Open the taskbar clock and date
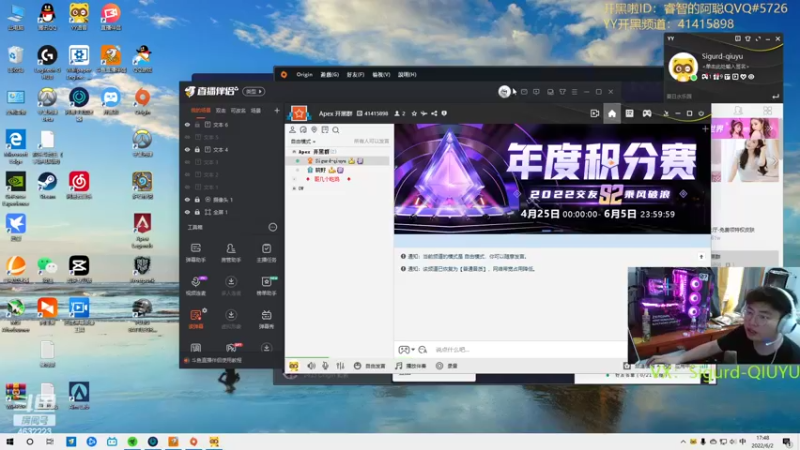This screenshot has width=800, height=450. pos(763,441)
